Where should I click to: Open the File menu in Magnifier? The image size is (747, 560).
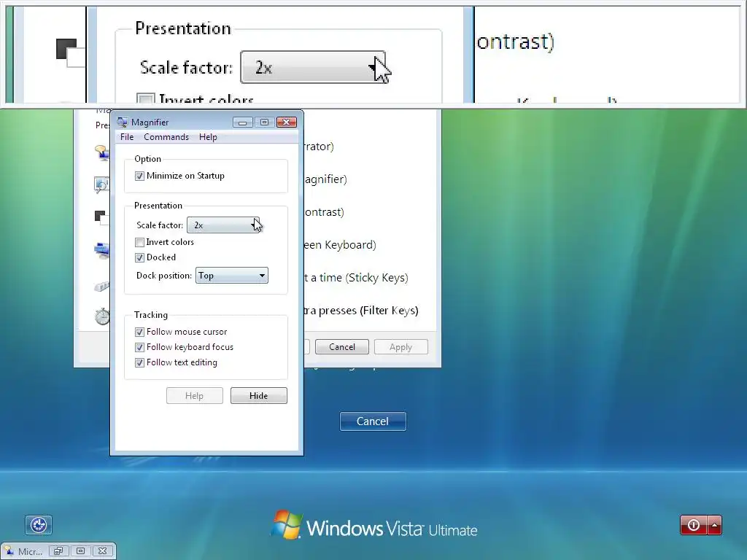click(127, 136)
